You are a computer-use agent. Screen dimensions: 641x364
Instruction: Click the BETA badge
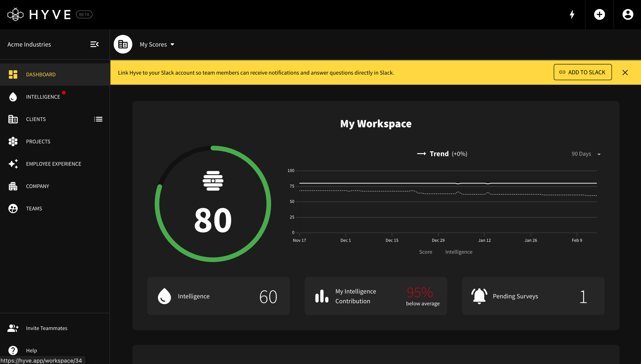[84, 14]
